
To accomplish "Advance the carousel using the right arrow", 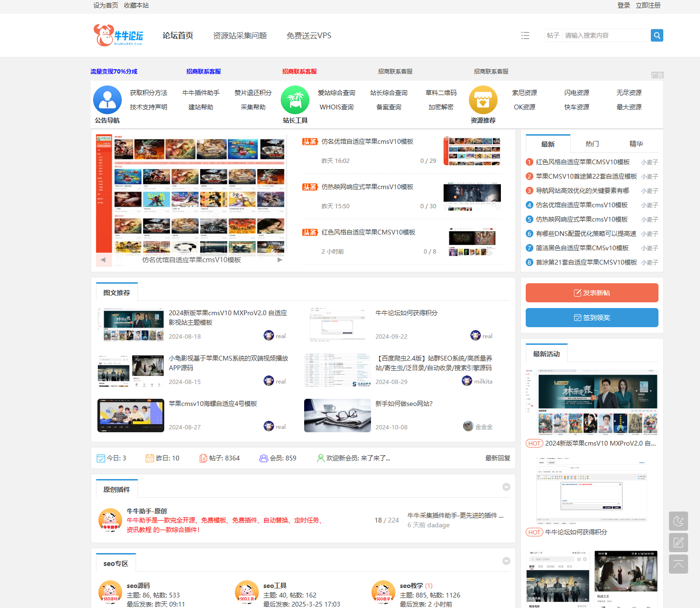I will 280,259.
